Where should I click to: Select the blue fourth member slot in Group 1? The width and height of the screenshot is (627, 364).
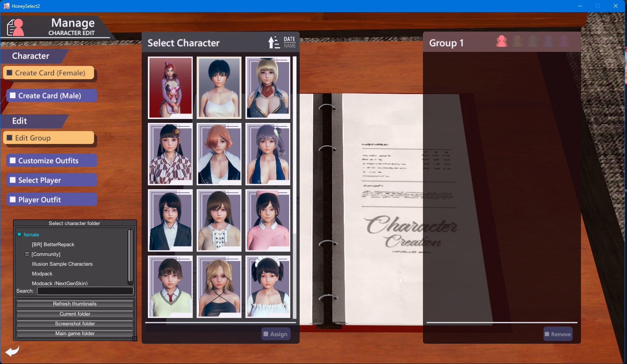[549, 41]
